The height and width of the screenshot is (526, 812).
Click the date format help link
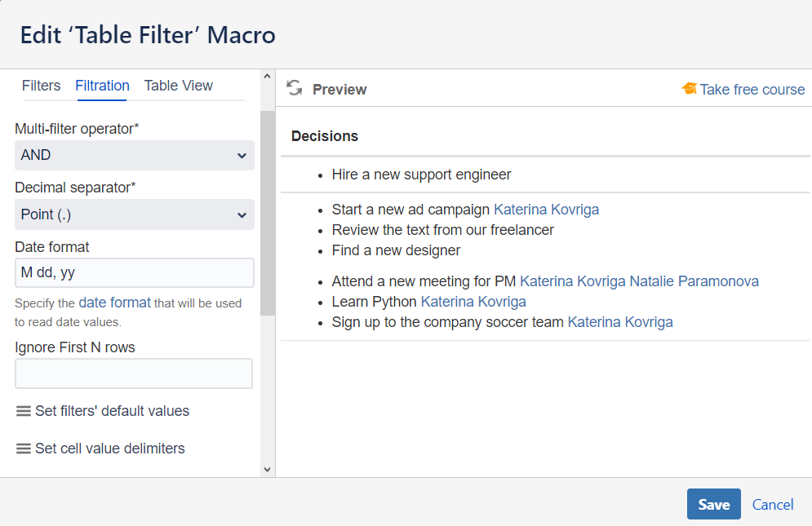click(x=114, y=303)
